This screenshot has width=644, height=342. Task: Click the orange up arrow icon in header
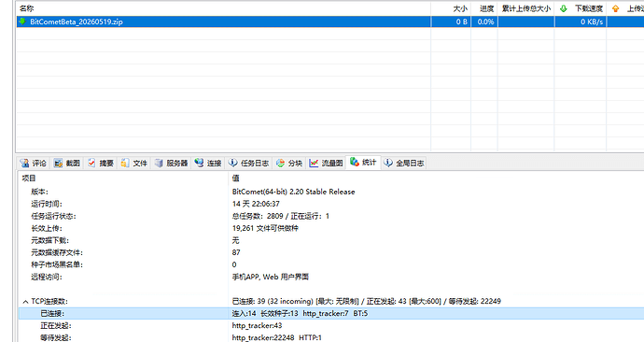pos(615,8)
